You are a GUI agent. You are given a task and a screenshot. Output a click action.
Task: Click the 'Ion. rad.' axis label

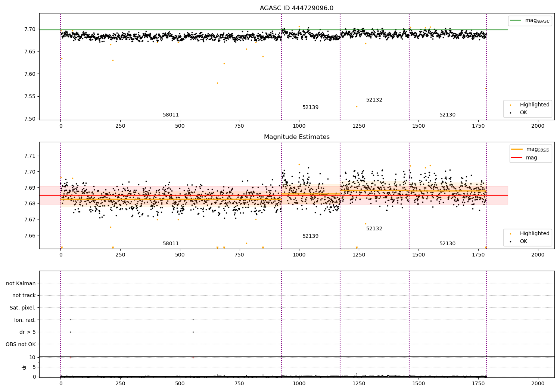pos(25,320)
